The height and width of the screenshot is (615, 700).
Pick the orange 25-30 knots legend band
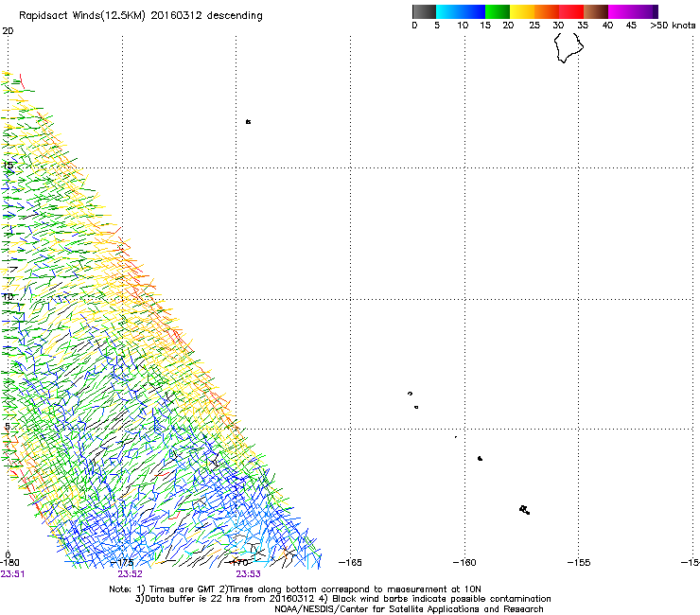click(547, 11)
